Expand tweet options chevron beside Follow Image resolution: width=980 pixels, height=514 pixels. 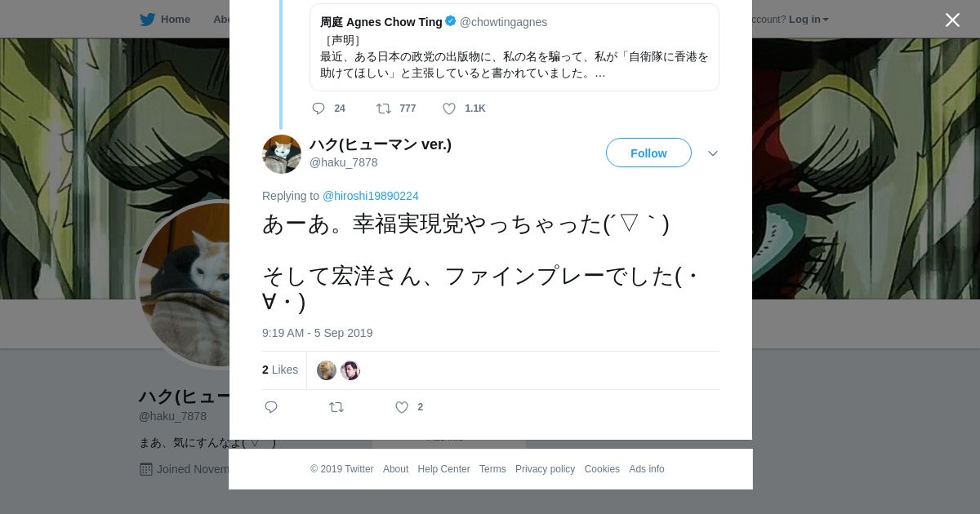tap(713, 153)
